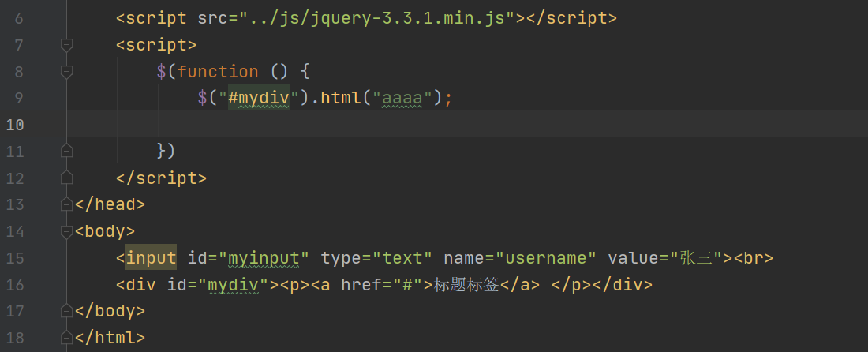Click line number 10 in gutter

(15, 125)
